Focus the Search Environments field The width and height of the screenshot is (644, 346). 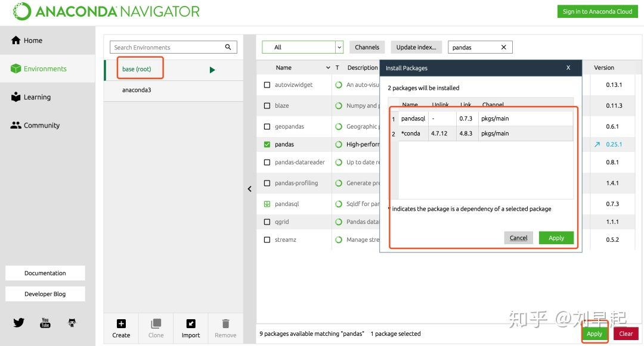174,47
